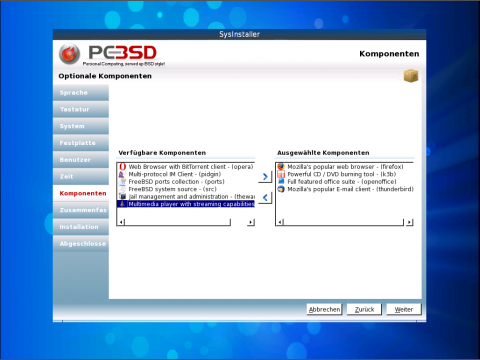Click the Thunderbird icon in selected list
This screenshot has height=360, width=480.
pos(281,189)
